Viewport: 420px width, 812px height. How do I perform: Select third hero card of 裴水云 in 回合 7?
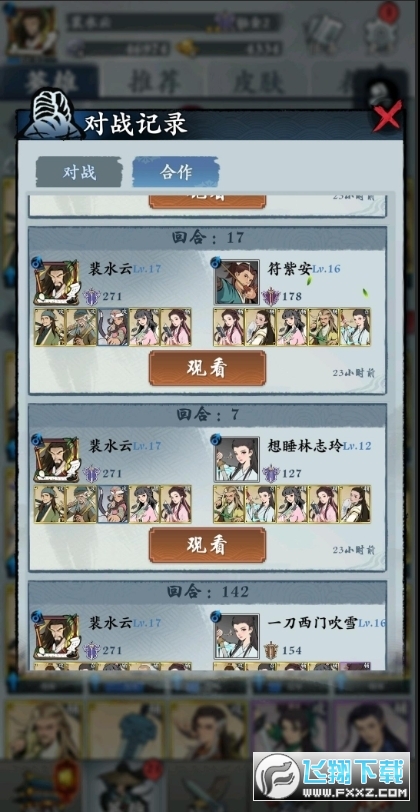pyautogui.click(x=113, y=504)
